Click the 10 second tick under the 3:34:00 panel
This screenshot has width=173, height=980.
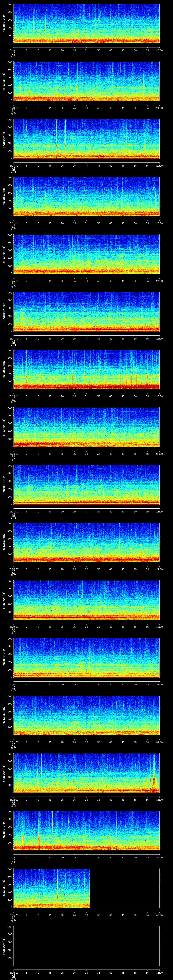click(x=38, y=915)
